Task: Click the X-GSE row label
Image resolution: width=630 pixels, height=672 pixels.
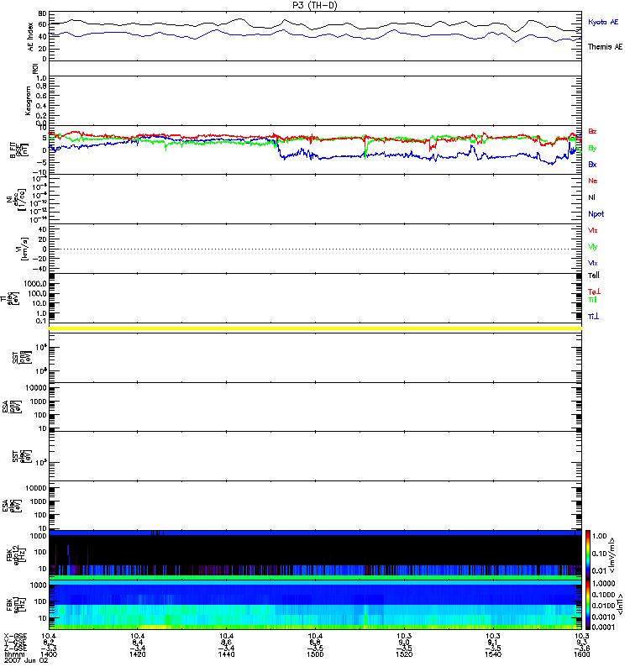Action: pos(15,637)
